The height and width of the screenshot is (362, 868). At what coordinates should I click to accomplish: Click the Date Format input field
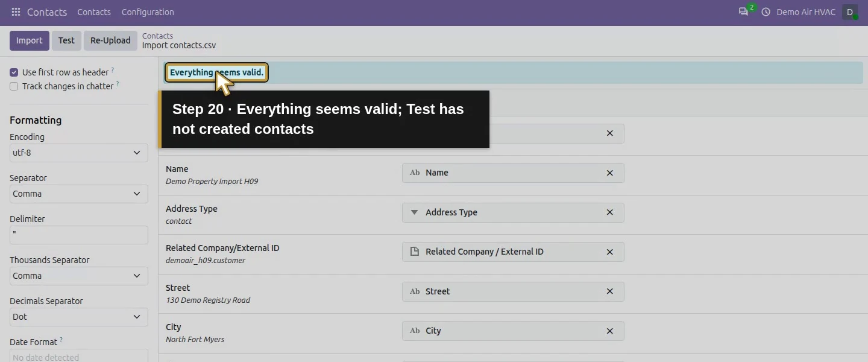[79, 356]
